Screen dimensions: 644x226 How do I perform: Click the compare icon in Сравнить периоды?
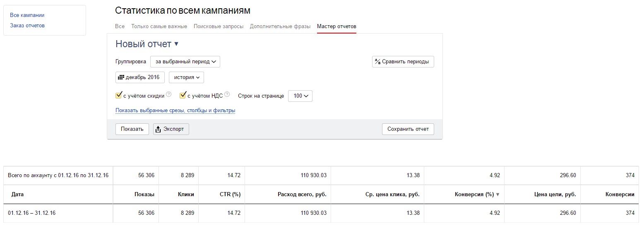[x=377, y=62]
